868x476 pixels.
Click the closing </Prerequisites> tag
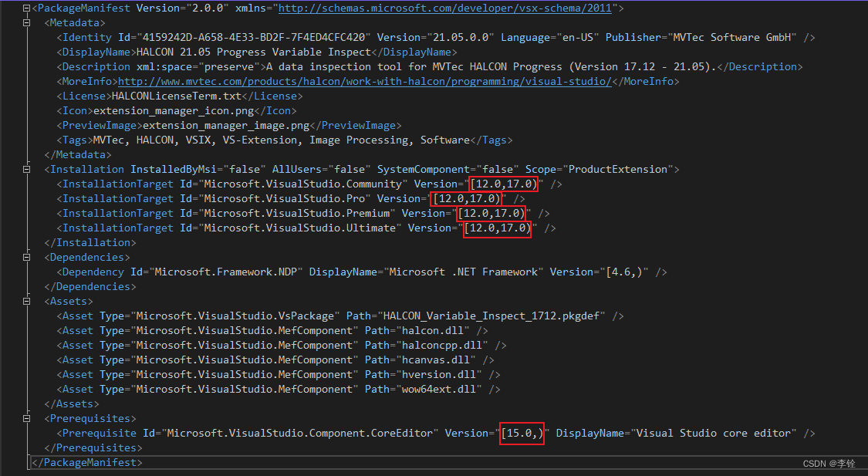93,447
